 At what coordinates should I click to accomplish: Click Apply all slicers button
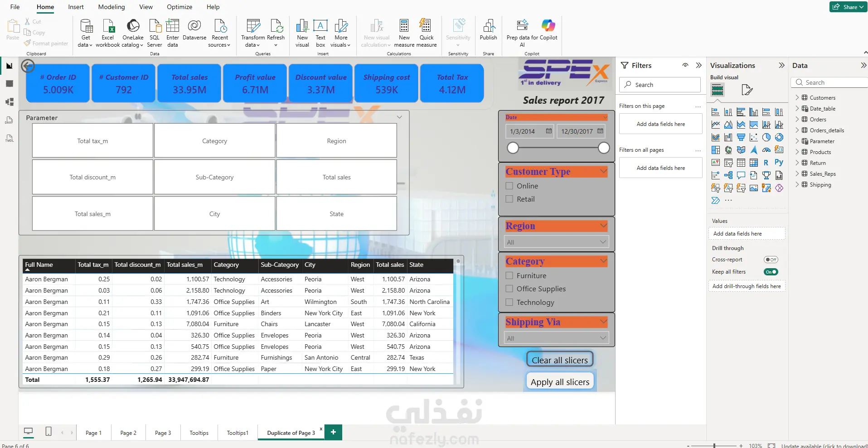(560, 381)
